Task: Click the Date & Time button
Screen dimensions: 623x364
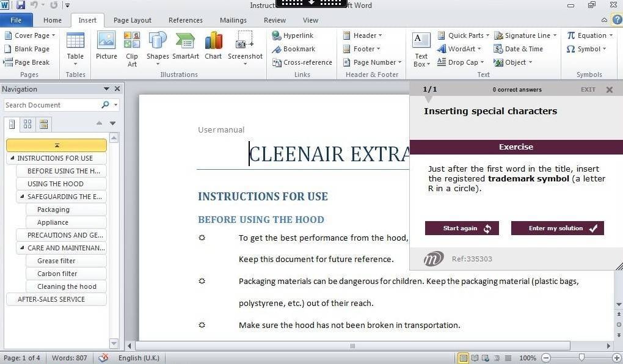Action: [x=518, y=49]
